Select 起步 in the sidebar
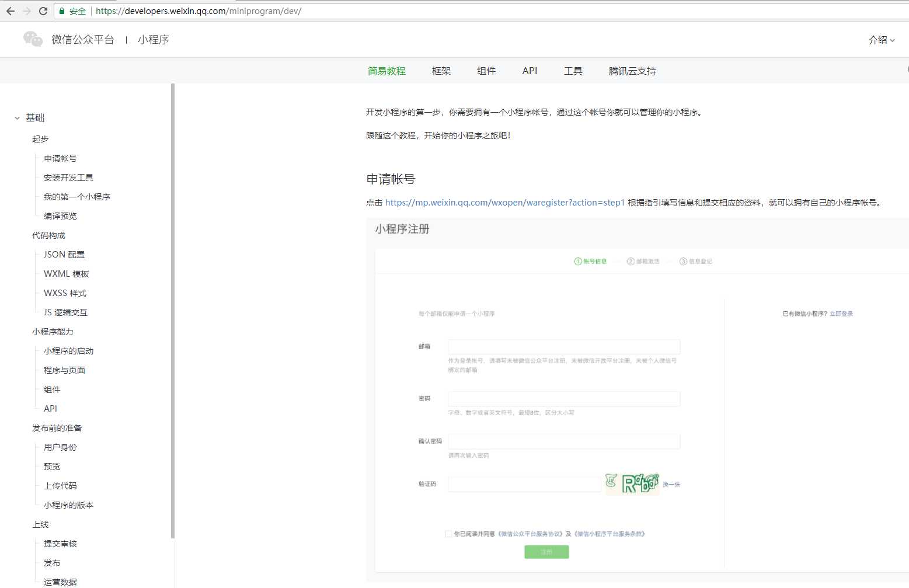Image resolution: width=909 pixels, height=588 pixels. click(40, 139)
